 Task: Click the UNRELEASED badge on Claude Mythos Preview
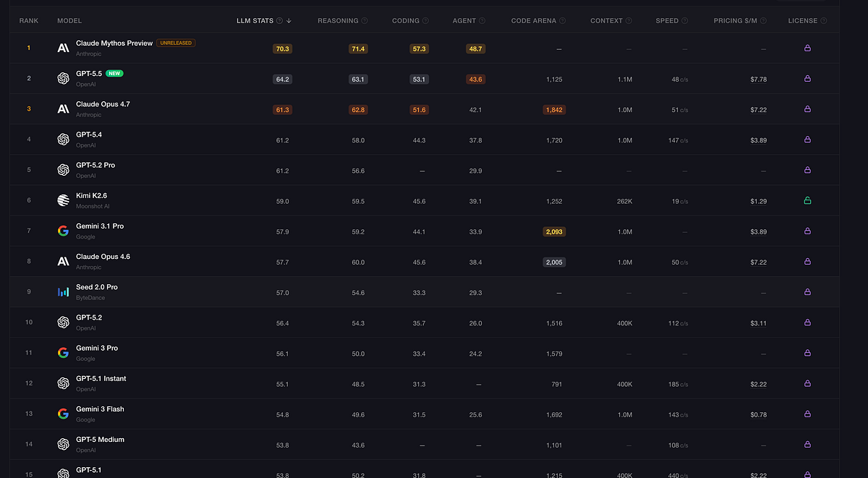pyautogui.click(x=176, y=43)
